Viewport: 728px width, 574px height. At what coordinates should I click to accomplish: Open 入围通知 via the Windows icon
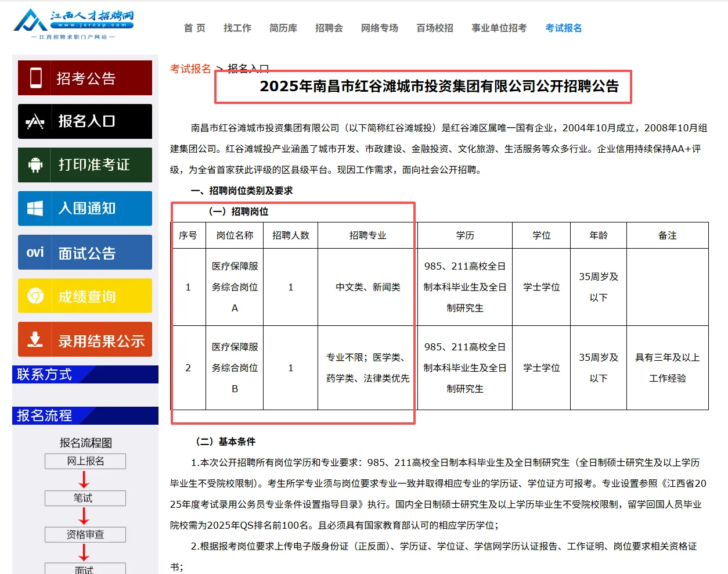pos(36,208)
